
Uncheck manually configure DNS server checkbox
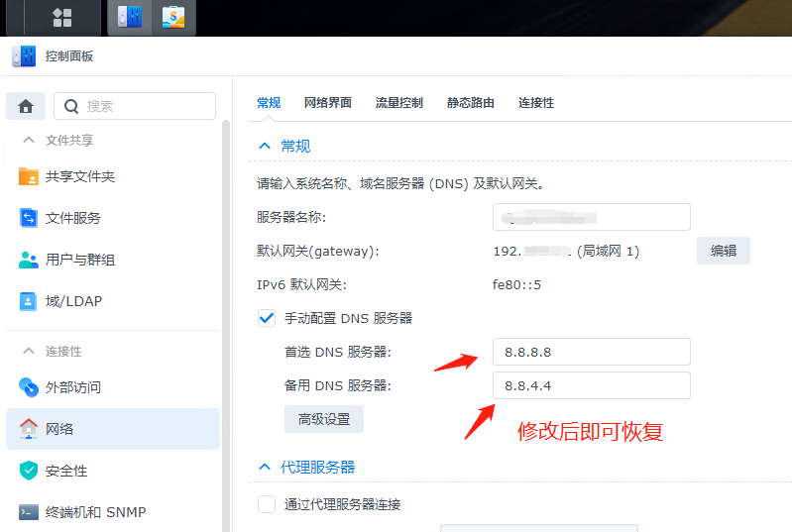pos(266,318)
